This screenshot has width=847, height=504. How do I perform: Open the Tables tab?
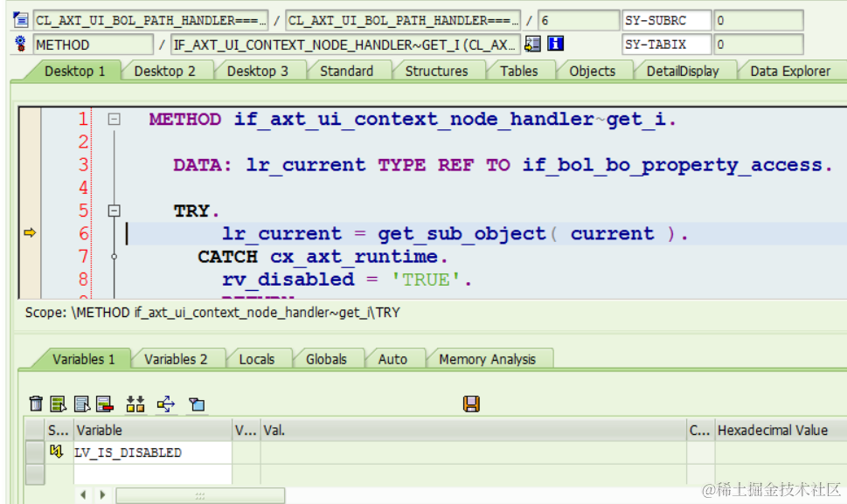(x=518, y=72)
